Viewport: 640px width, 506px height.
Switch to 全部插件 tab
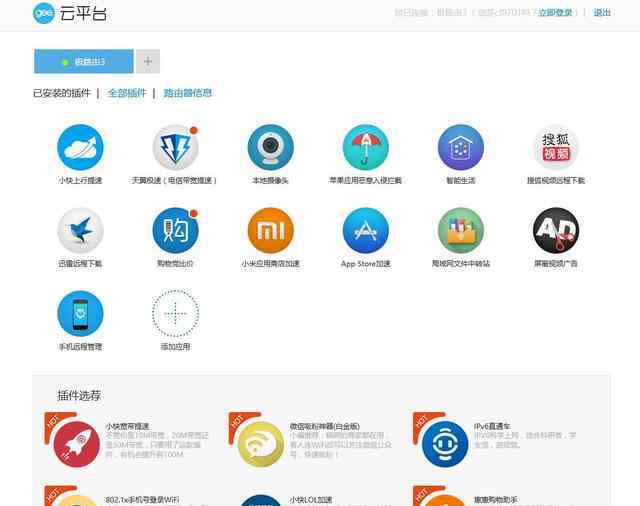point(127,93)
